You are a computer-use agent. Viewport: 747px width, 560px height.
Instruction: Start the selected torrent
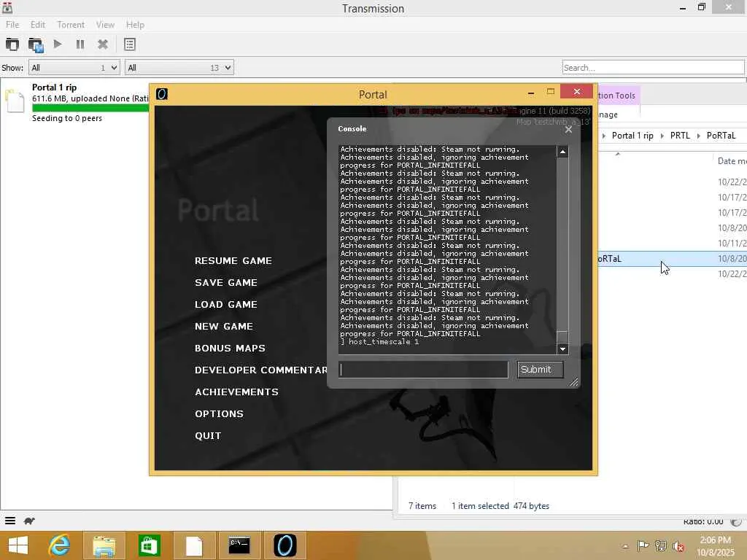click(x=58, y=44)
